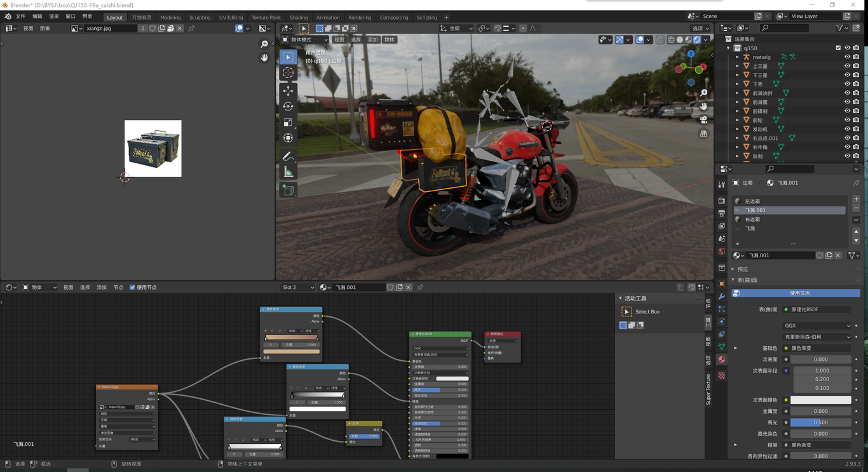The image size is (868, 472).
Task: Switch to wireframe viewport shading
Action: tap(670, 39)
